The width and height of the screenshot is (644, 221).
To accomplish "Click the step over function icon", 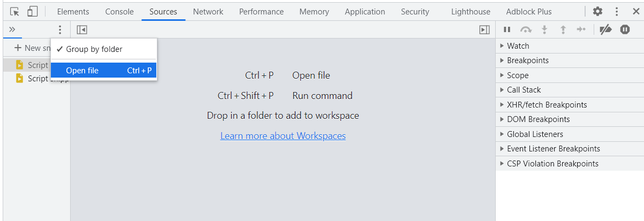I will [526, 30].
